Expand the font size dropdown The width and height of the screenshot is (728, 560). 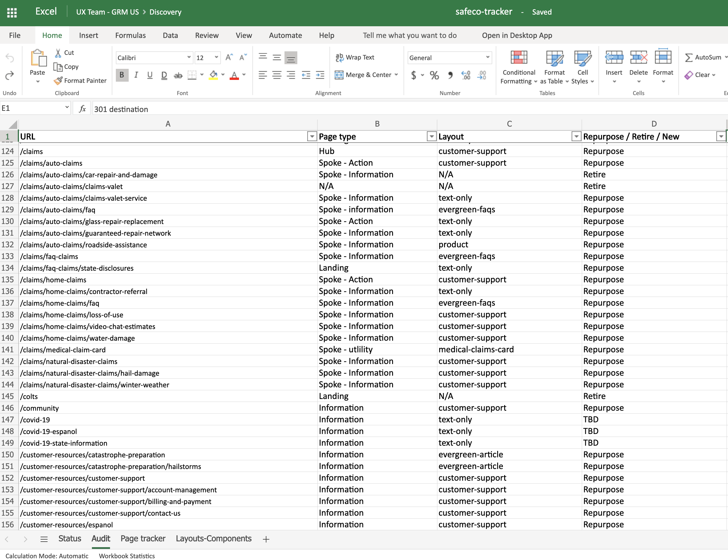(x=216, y=57)
